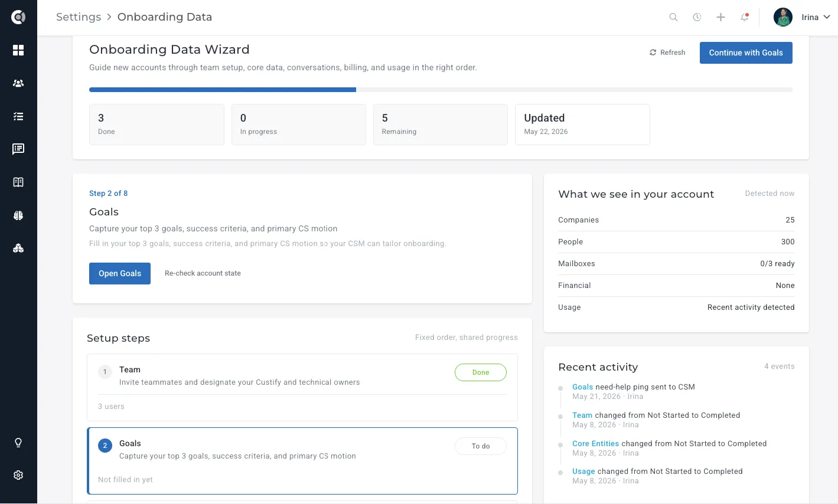Click the Settings breadcrumb link

click(79, 17)
